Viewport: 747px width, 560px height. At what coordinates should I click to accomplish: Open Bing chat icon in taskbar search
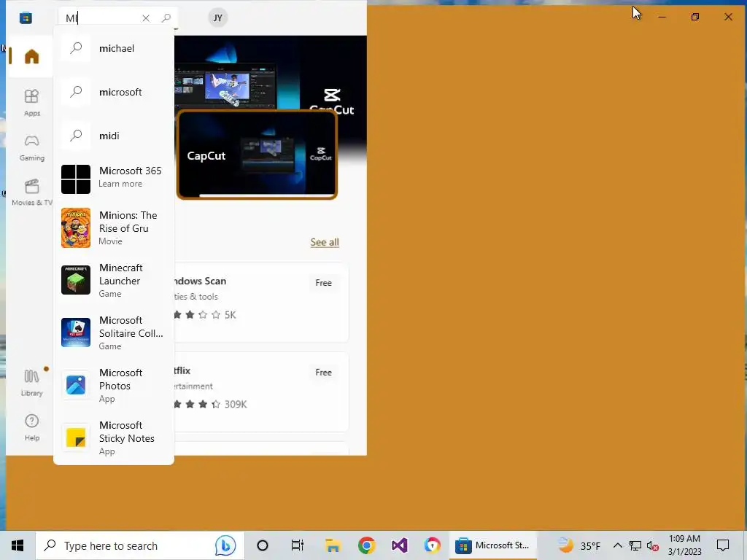point(225,545)
